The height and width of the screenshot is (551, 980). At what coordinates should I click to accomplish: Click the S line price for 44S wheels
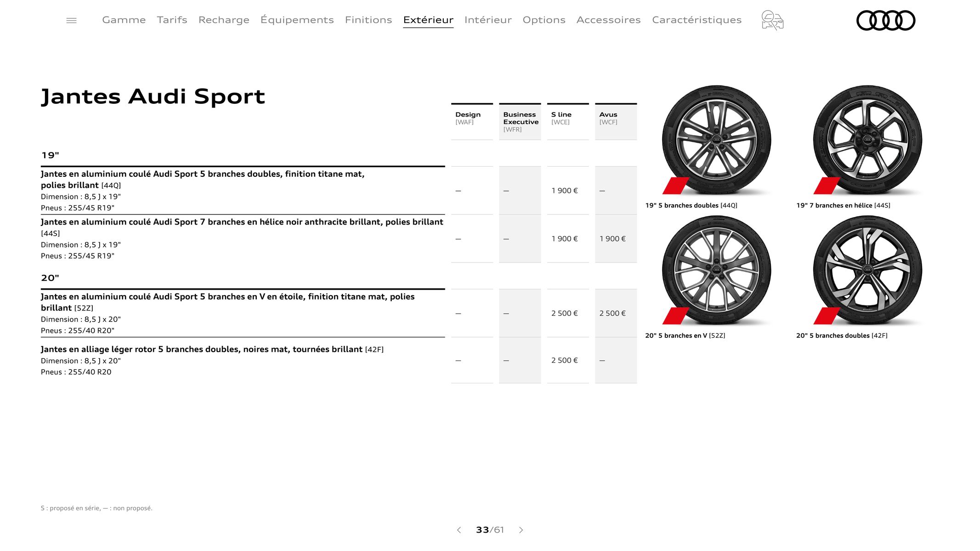pos(565,239)
